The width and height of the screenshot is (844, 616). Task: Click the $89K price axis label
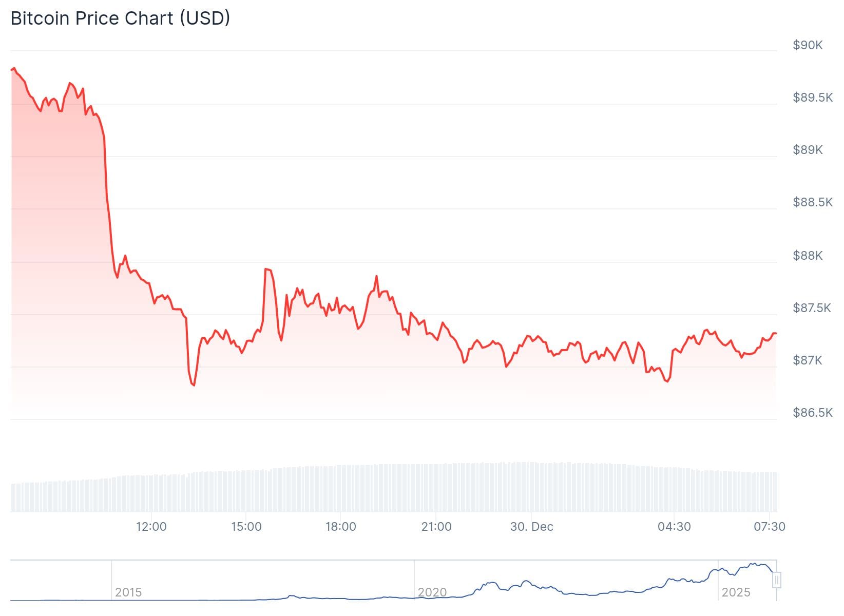(808, 150)
